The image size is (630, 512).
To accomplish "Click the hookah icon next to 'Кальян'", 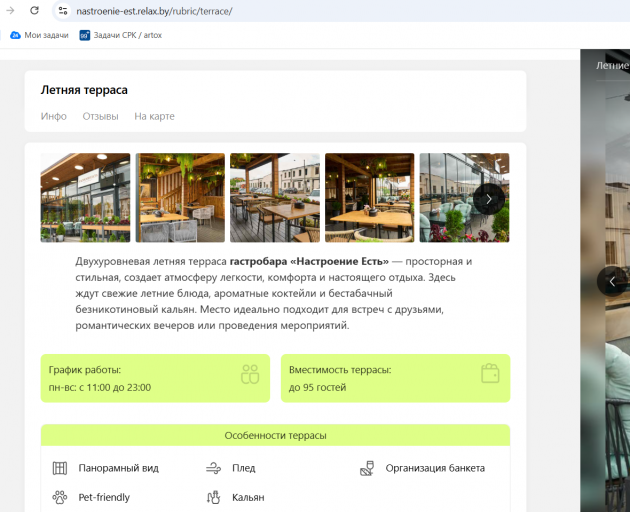I will click(213, 498).
